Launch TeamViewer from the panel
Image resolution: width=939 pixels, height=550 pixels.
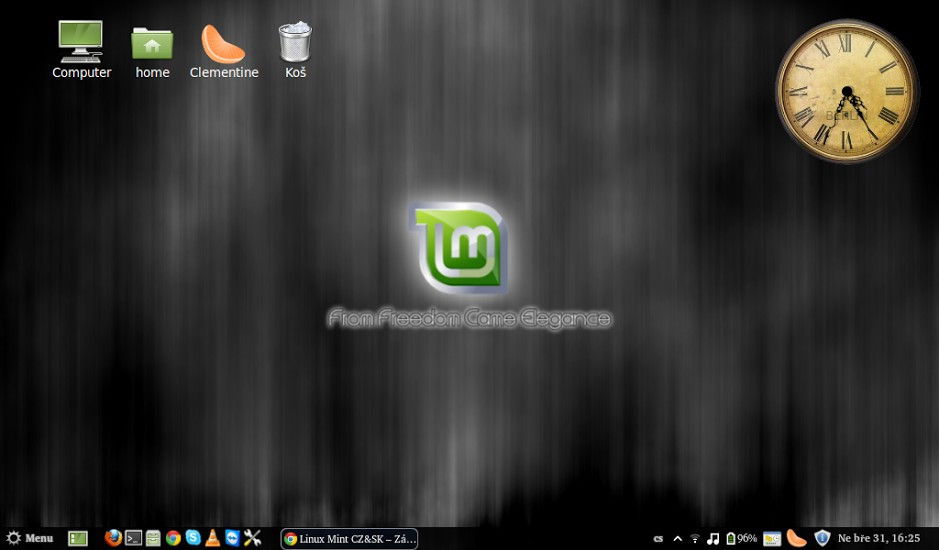coord(232,538)
